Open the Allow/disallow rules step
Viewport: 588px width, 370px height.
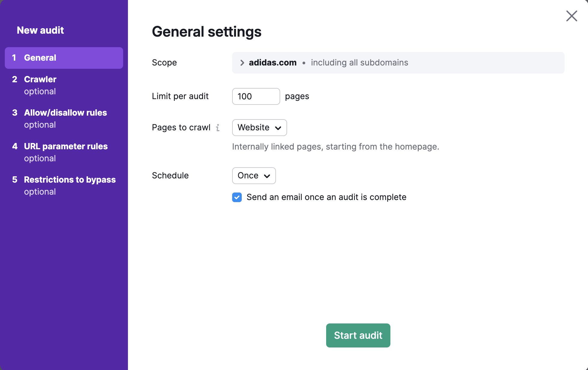point(65,113)
